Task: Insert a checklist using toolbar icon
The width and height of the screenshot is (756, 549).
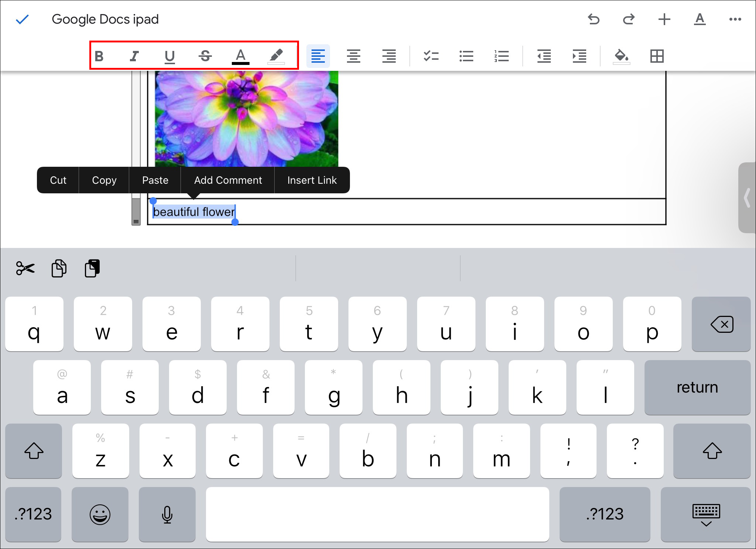Action: 431,56
